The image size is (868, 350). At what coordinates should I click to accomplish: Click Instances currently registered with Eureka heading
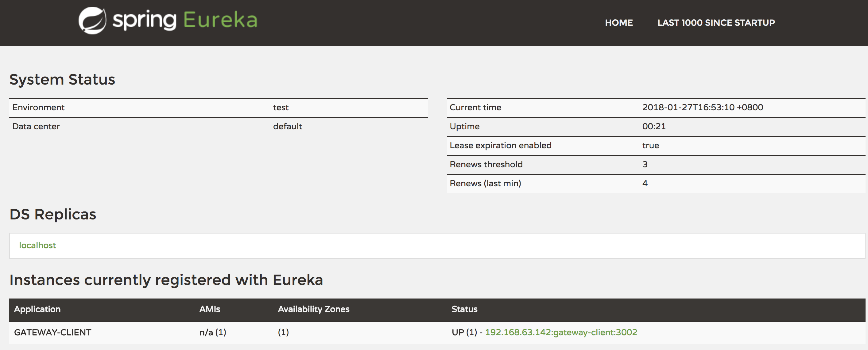pos(166,280)
